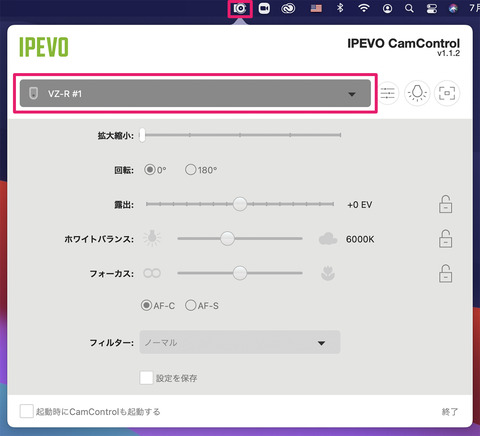Toggle the focus lock icon
This screenshot has height=436, width=480.
[x=445, y=274]
